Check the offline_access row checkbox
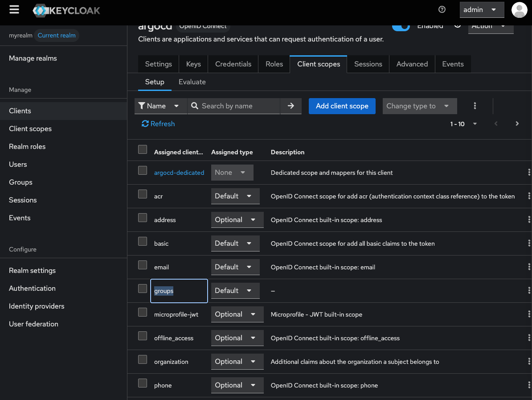This screenshot has height=400, width=532. tap(143, 336)
